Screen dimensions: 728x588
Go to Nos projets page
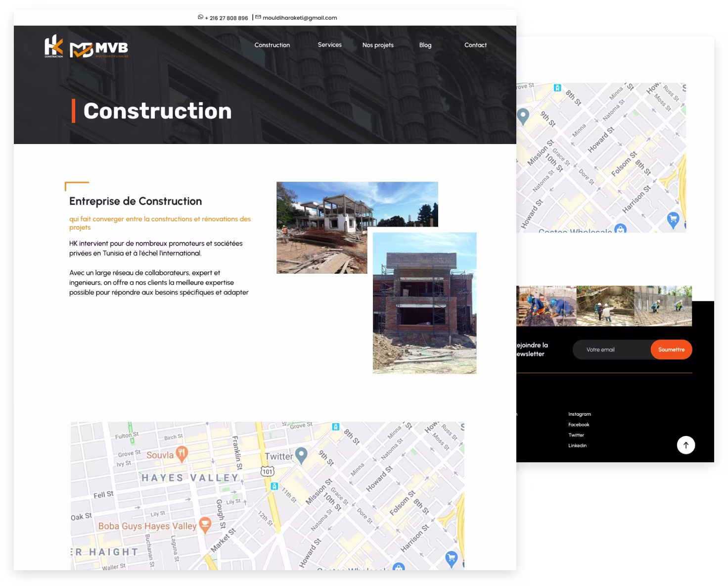coord(378,45)
